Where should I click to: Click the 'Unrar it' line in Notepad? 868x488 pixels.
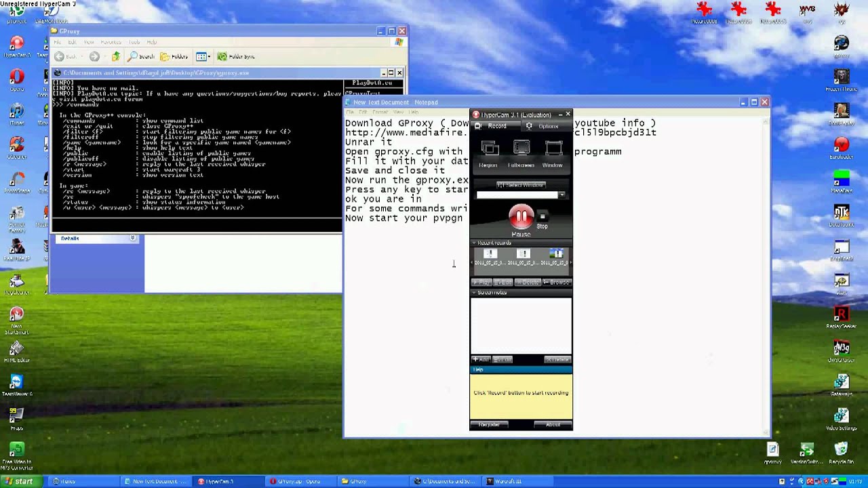[368, 142]
